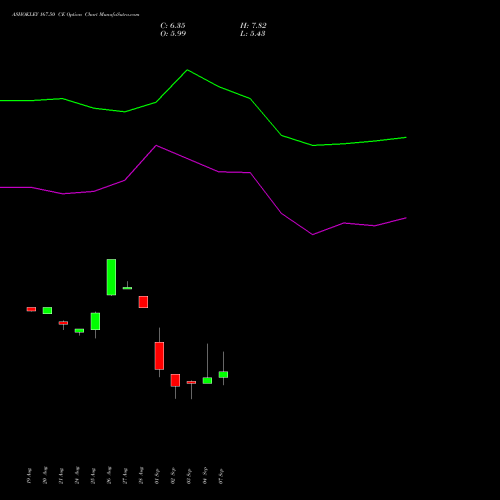Image resolution: width=500 pixels, height=500 pixels.
Task: Select the 27 Aug date label
Action: pyautogui.click(x=125, y=476)
